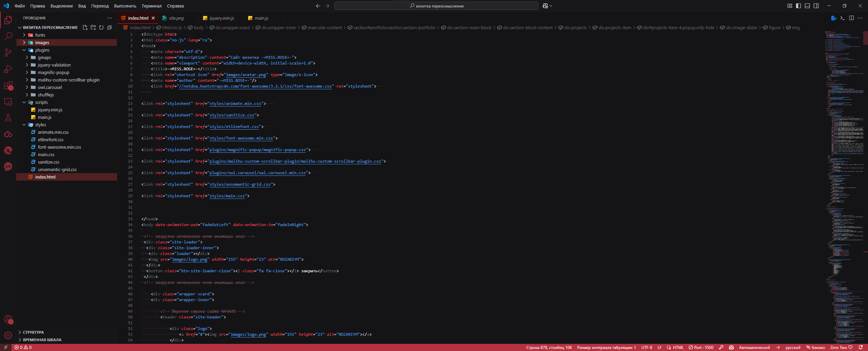Refresh the explorer file tree

(x=101, y=27)
